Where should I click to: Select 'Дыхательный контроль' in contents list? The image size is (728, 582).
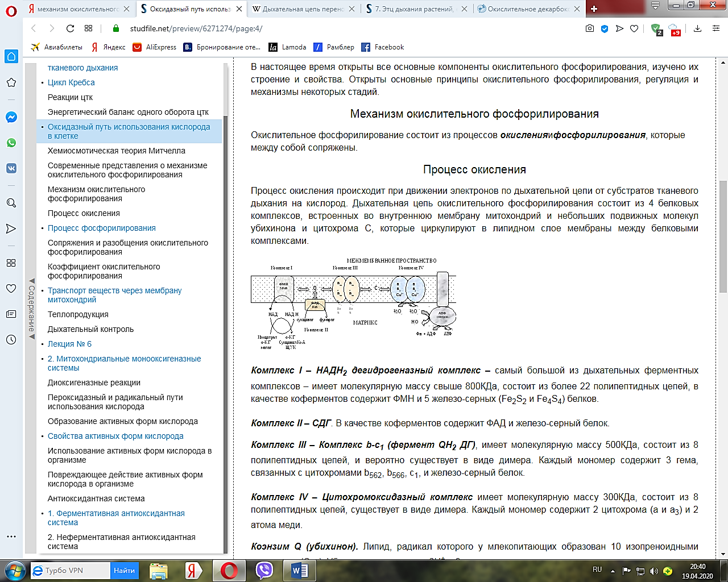(91, 329)
